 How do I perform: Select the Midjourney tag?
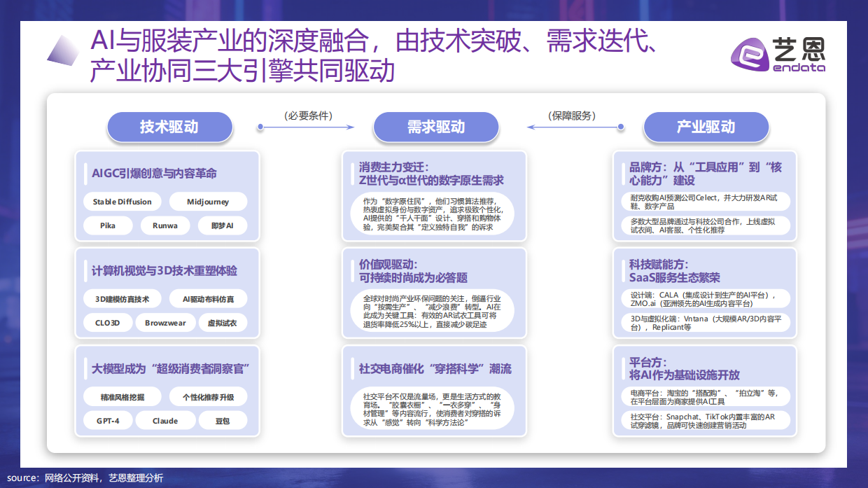click(208, 202)
